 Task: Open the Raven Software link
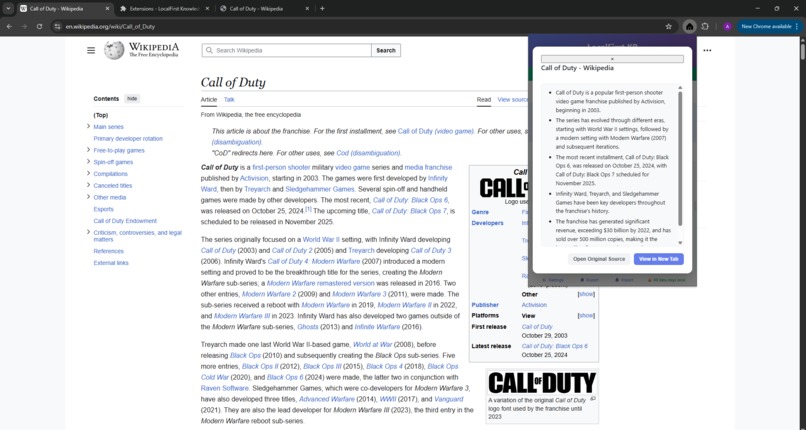click(x=225, y=388)
